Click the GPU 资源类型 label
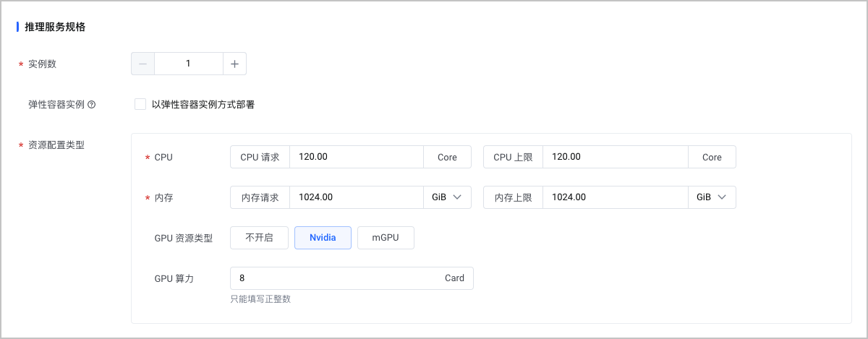Viewport: 868px width, 339px height. click(184, 238)
